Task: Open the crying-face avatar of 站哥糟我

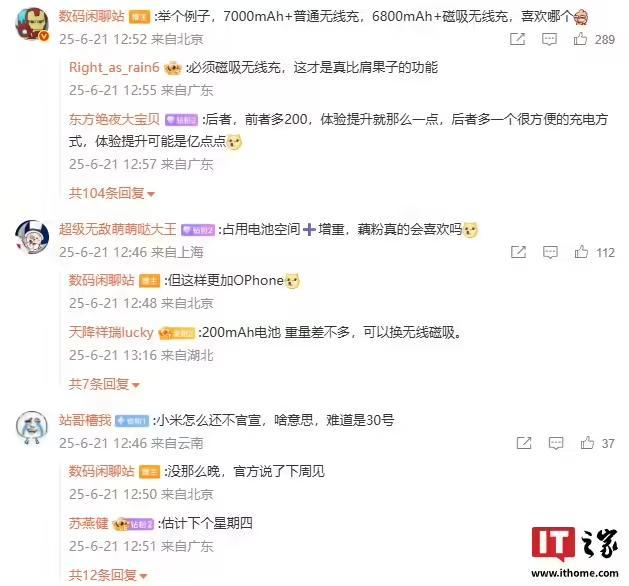Action: 32,427
